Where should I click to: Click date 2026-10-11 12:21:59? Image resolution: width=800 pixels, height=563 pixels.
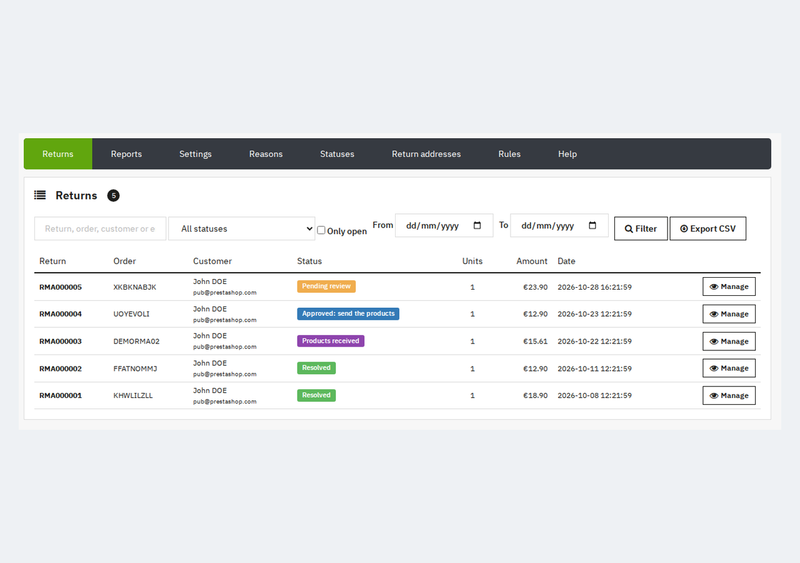pos(594,369)
